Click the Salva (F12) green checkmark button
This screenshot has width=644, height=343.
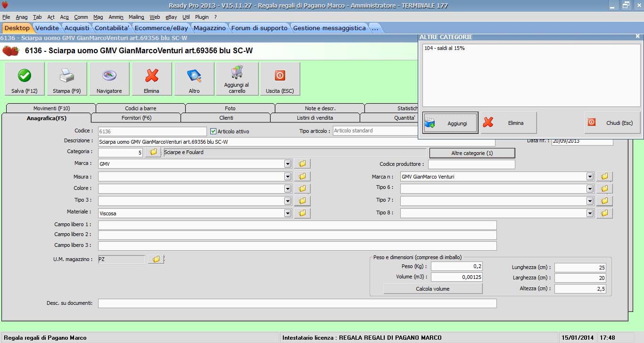[x=25, y=79]
